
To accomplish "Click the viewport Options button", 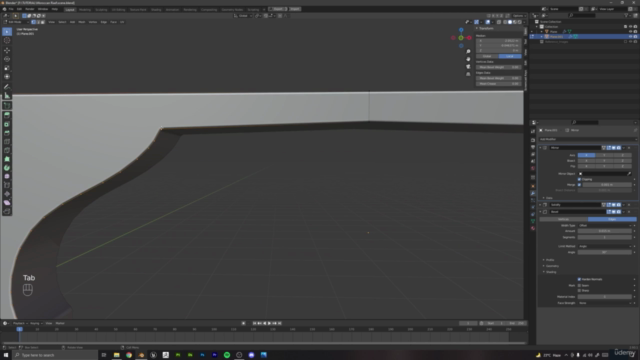I will (x=518, y=16).
